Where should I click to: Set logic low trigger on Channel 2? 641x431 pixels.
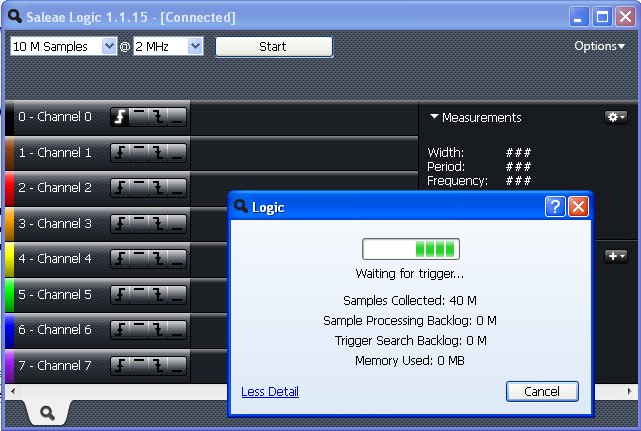click(177, 188)
